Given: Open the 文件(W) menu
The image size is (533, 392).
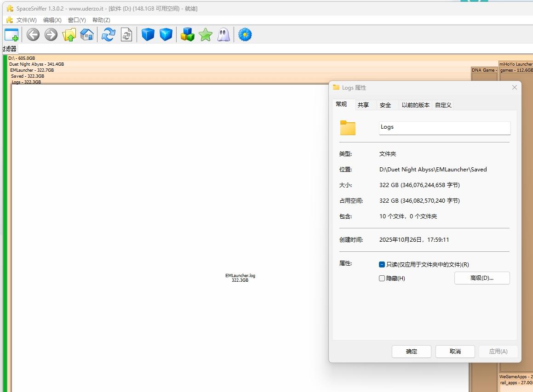Looking at the screenshot, I should click(x=26, y=20).
